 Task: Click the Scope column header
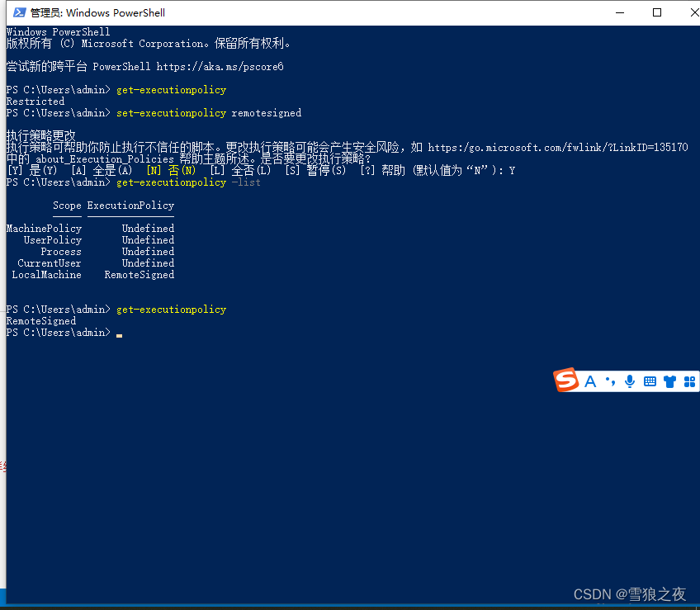click(67, 205)
